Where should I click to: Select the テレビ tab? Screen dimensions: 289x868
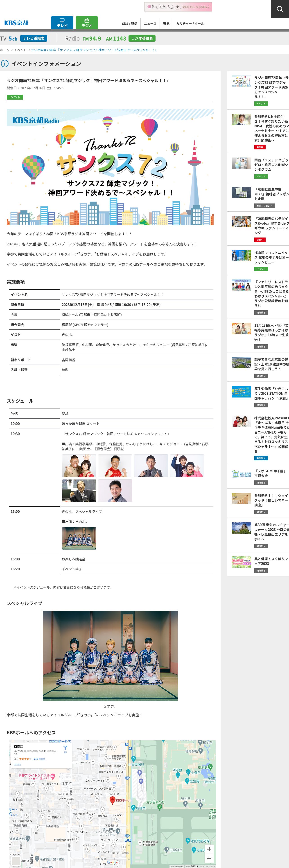pos(62,23)
